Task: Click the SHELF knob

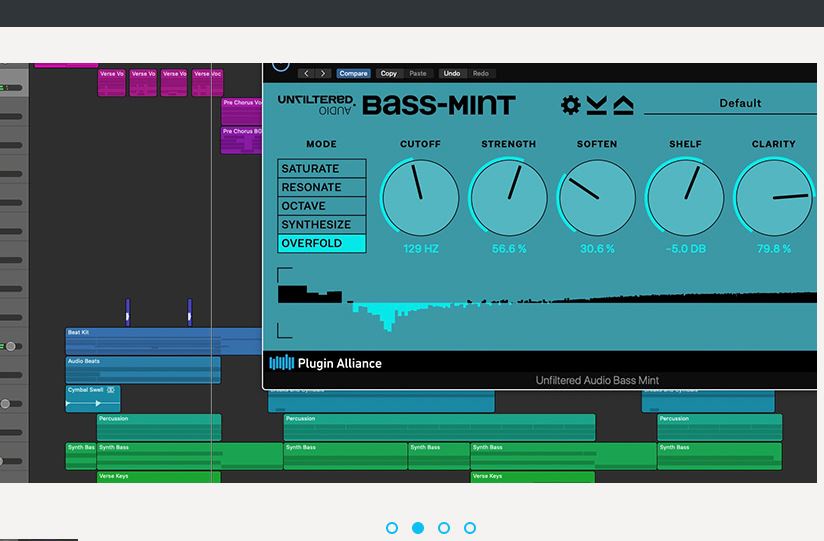Action: (685, 198)
